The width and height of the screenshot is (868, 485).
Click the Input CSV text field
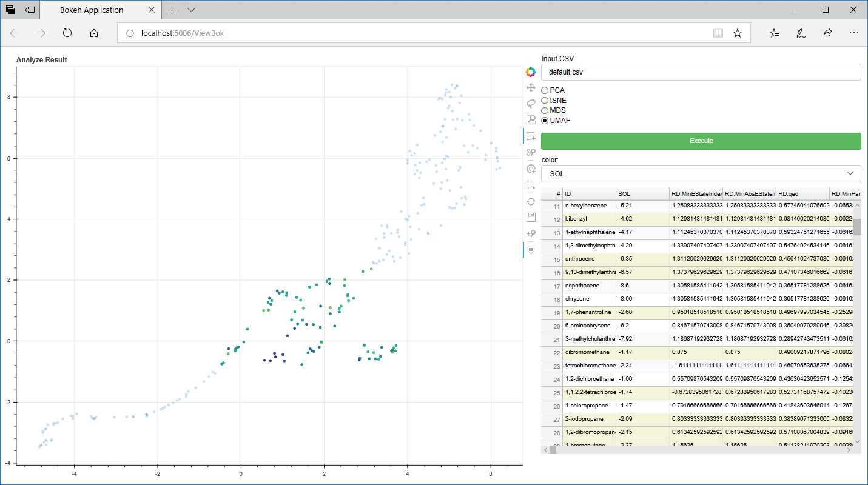pos(701,72)
